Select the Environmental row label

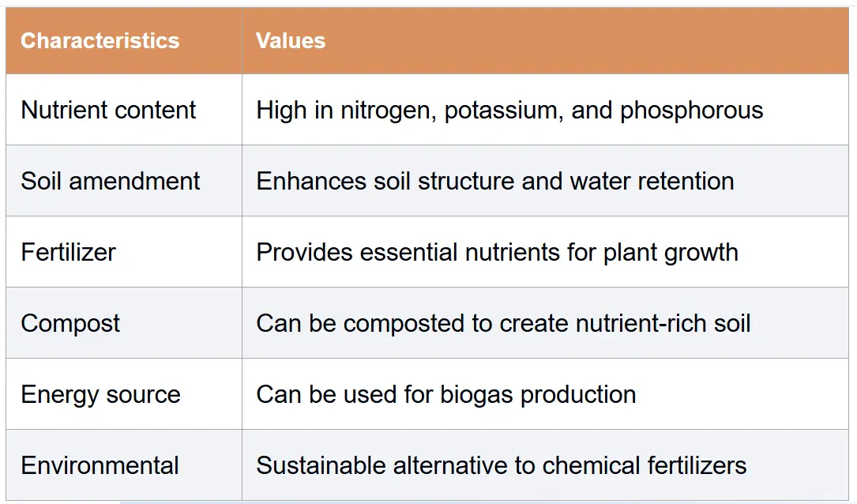pyautogui.click(x=100, y=465)
